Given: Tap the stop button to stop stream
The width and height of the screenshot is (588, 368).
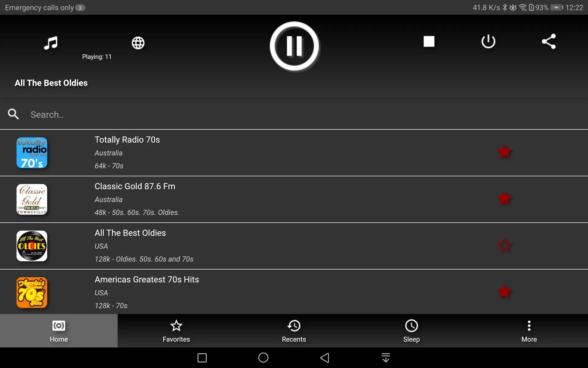Looking at the screenshot, I should pyautogui.click(x=429, y=41).
